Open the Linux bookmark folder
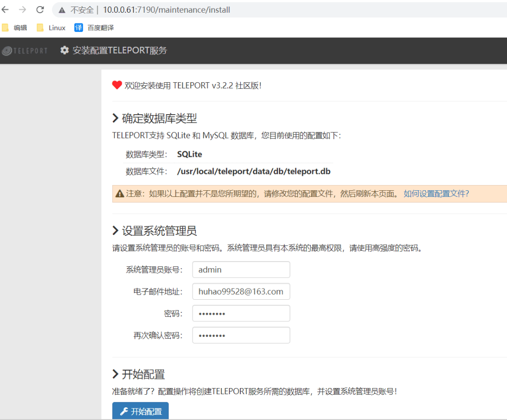Screen dimensions: 507x420 (49, 27)
